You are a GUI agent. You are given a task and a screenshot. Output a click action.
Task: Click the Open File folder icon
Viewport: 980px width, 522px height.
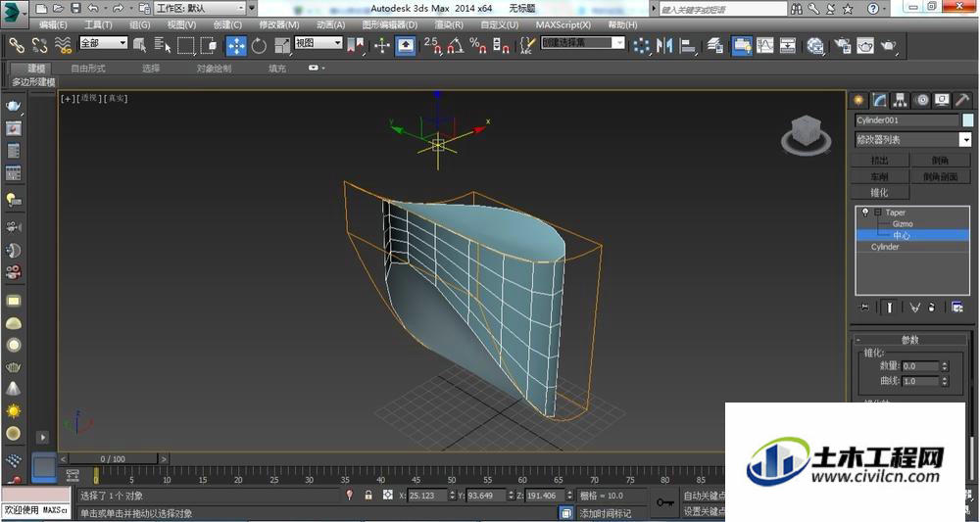(58, 8)
